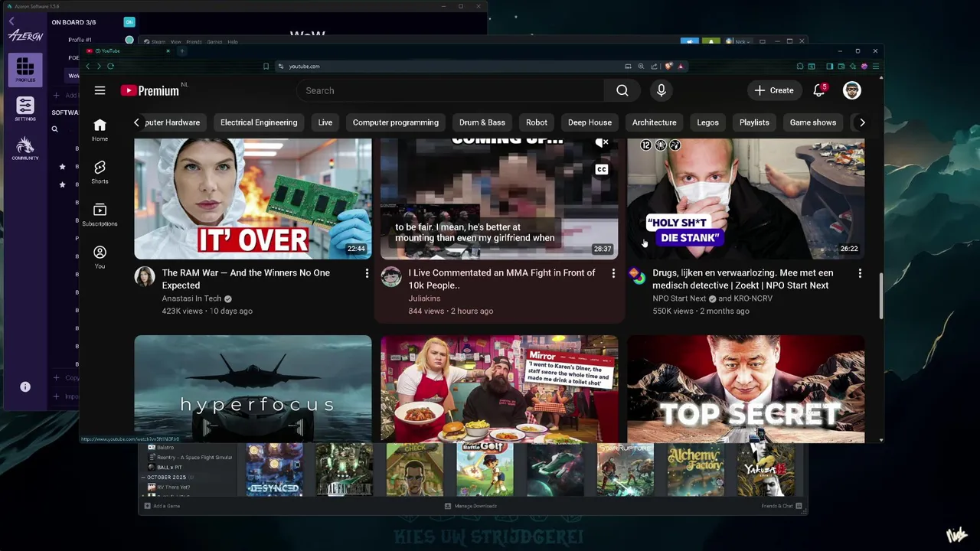Open Community in the Azeron window
Viewport: 980px width, 551px height.
(24, 148)
